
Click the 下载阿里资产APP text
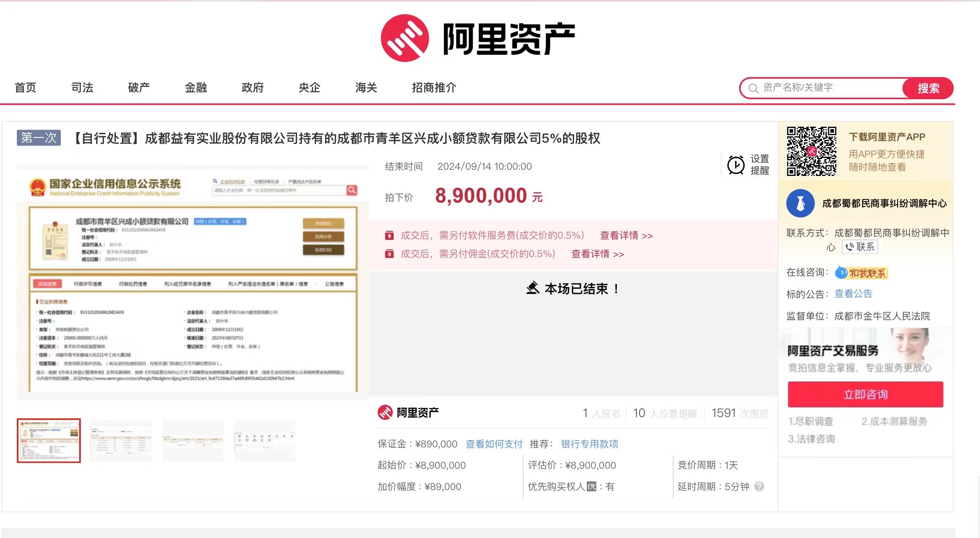click(x=887, y=137)
